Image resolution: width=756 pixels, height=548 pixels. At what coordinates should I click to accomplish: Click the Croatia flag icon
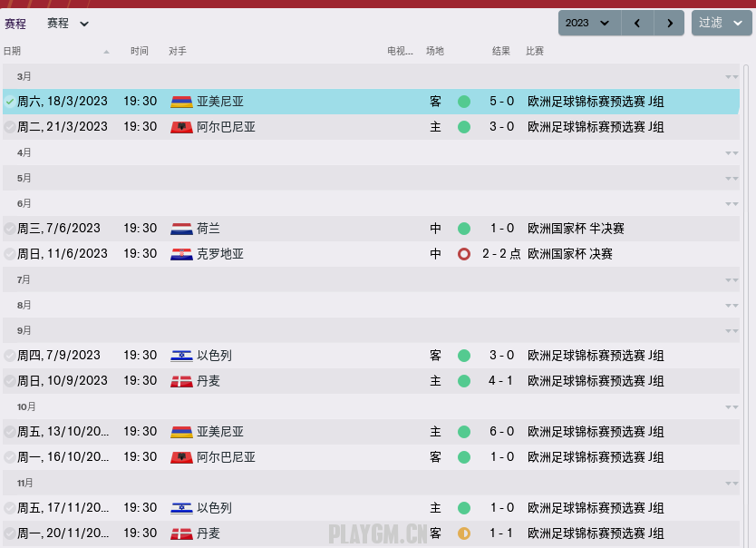click(x=181, y=254)
